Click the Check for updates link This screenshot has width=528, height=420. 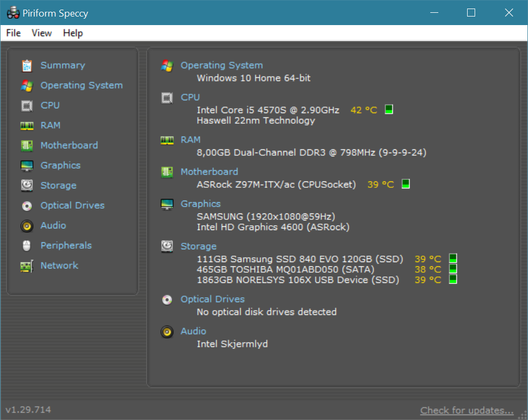(467, 410)
